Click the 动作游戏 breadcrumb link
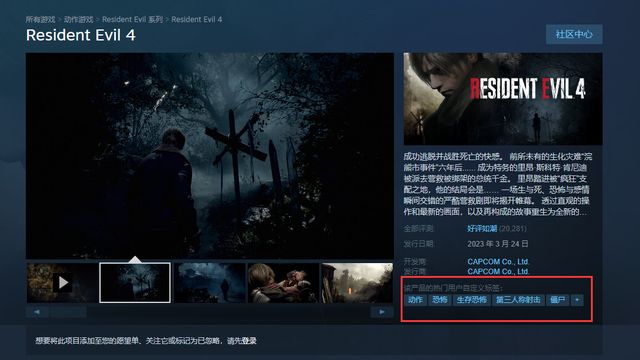This screenshot has width=640, height=360. point(78,19)
